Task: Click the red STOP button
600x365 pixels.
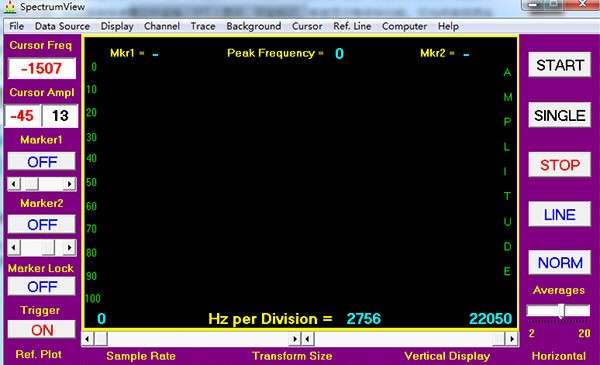Action: (x=560, y=165)
